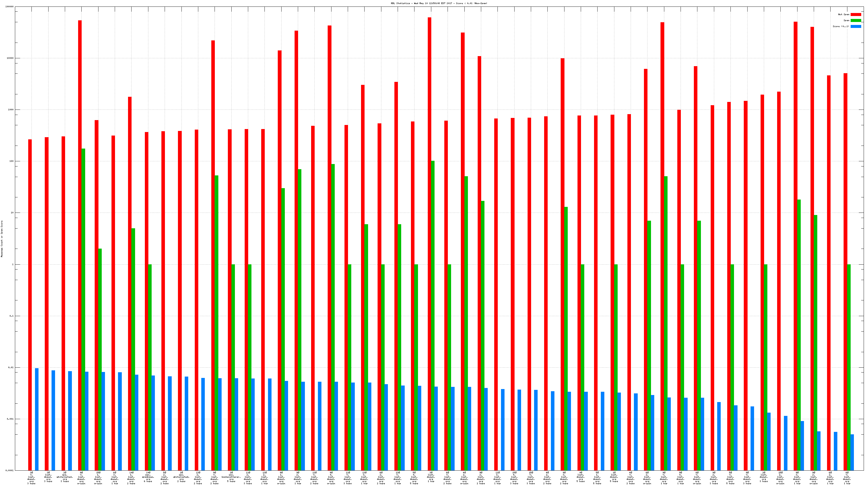Click the zen.spamhaus.org 6 hops axis label
Viewport: 868px width, 488px height.
(x=148, y=477)
